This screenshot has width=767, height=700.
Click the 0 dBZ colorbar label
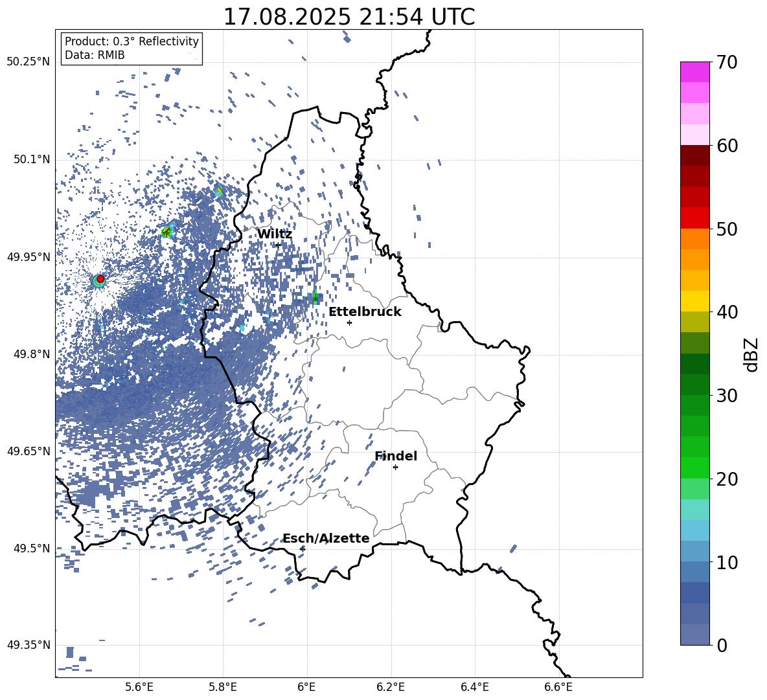point(722,645)
